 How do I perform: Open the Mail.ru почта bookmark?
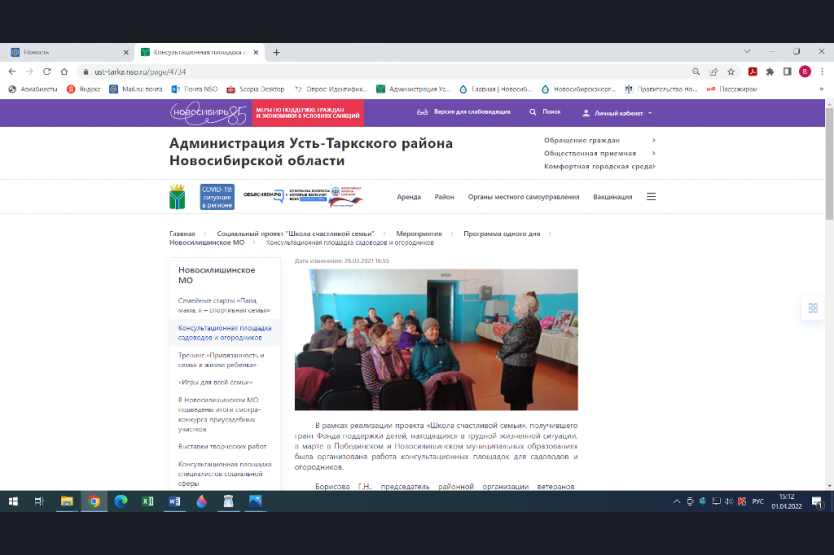(x=136, y=89)
